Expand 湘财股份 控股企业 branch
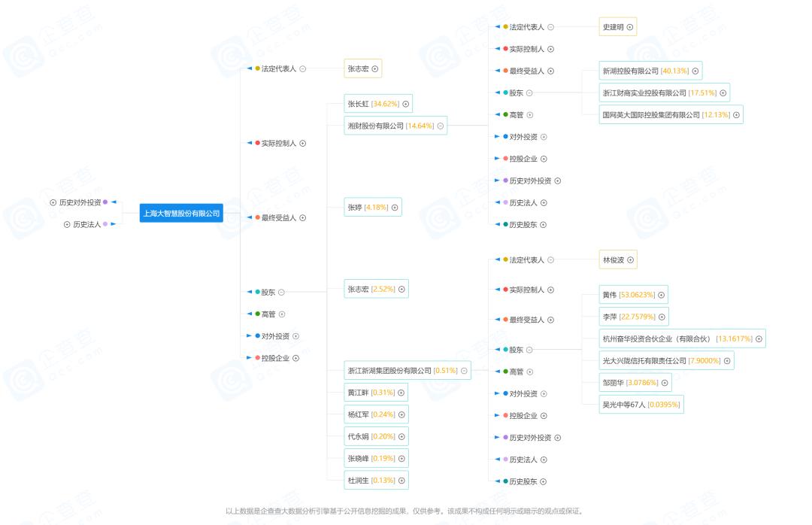 tap(544, 159)
